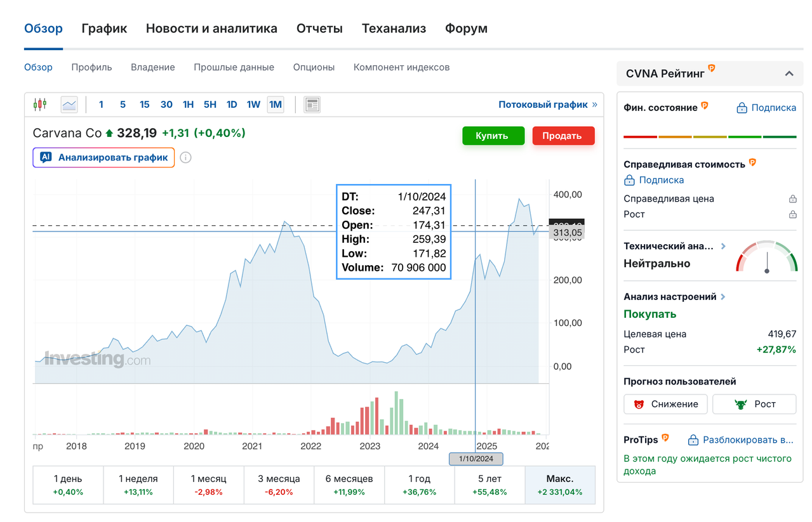This screenshot has height=522, width=812.
Task: Set chart interval to 1H
Action: tap(188, 105)
